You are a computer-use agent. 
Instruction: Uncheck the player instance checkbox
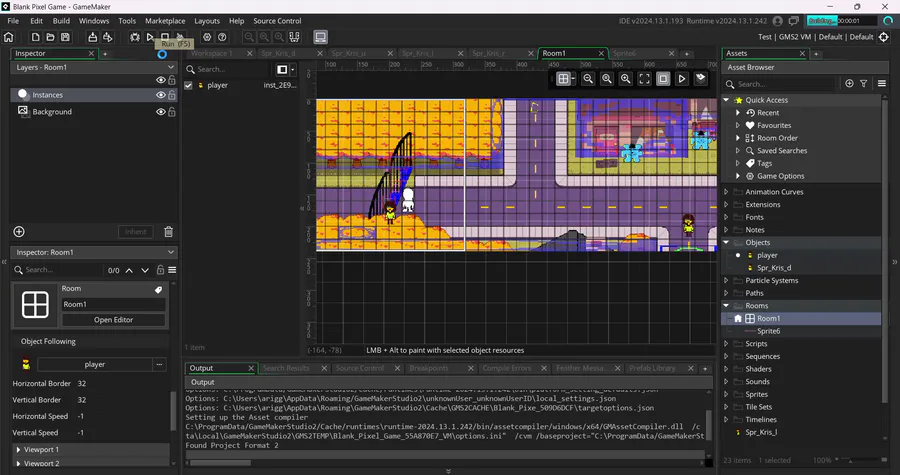tap(188, 85)
